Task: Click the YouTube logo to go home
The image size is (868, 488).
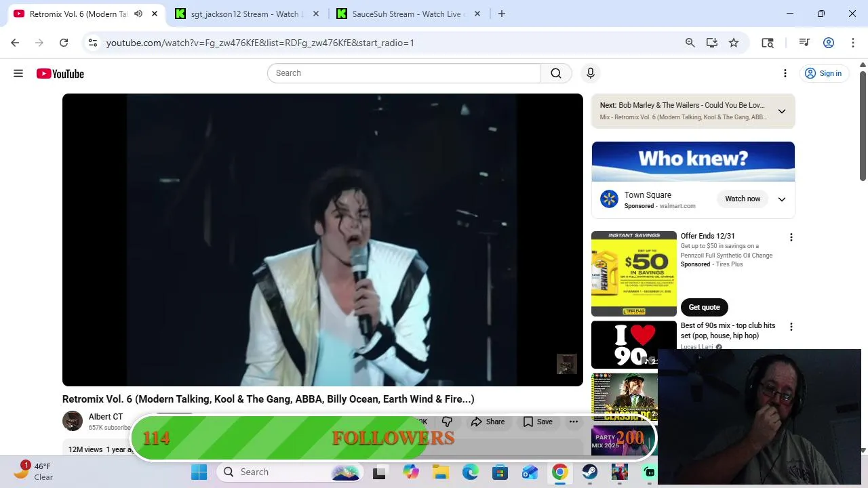Action: (x=60, y=73)
